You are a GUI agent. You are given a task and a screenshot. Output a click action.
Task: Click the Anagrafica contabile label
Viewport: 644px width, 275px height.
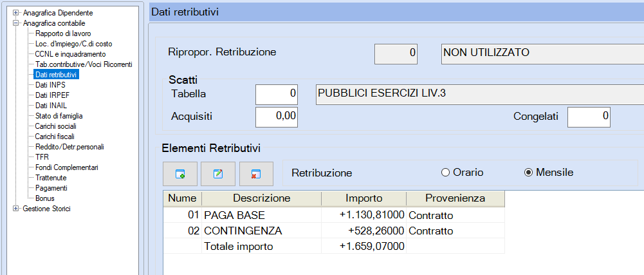(54, 23)
